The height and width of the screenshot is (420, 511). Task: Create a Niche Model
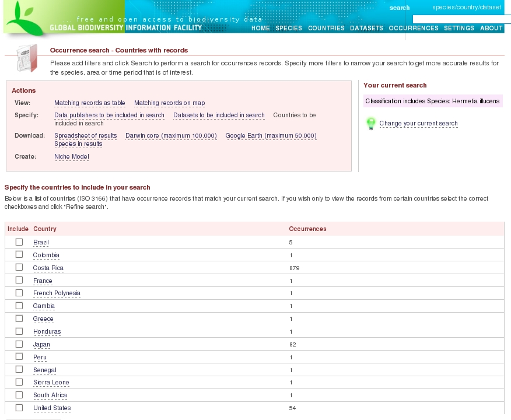pos(72,156)
